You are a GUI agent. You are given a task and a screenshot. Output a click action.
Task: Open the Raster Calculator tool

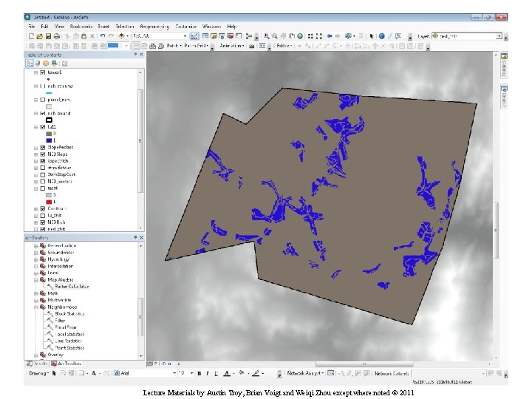(x=72, y=287)
